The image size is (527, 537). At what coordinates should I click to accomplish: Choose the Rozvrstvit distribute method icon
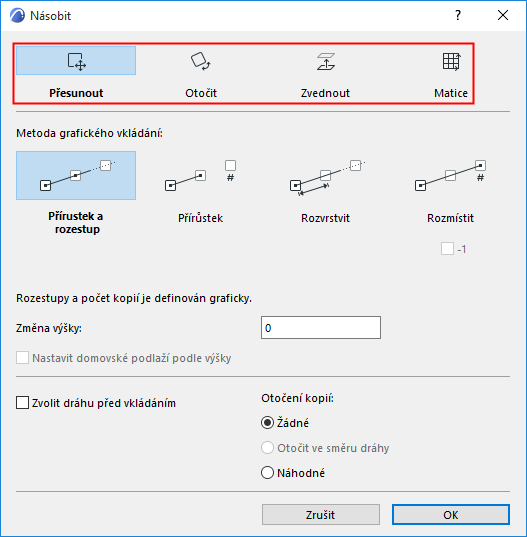pyautogui.click(x=326, y=177)
